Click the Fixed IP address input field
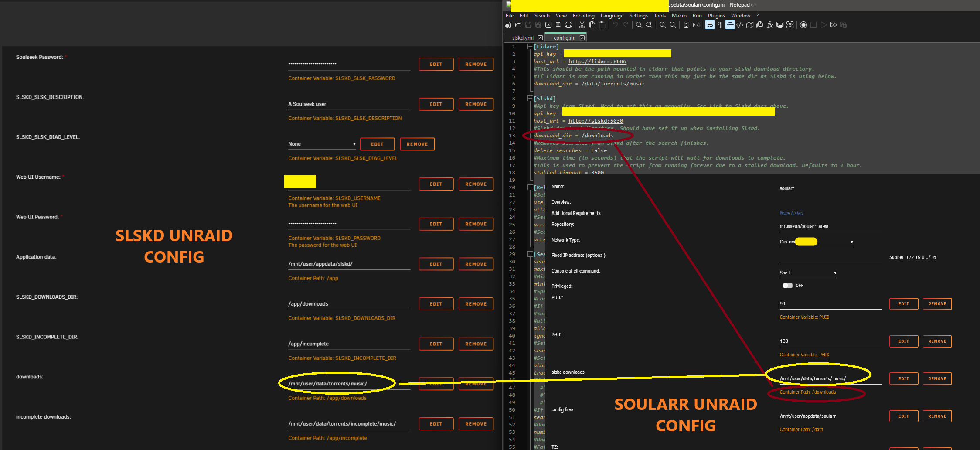 831,257
